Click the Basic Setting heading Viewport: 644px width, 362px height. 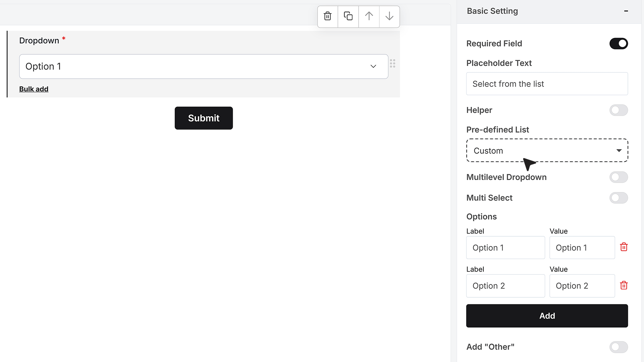tap(492, 11)
